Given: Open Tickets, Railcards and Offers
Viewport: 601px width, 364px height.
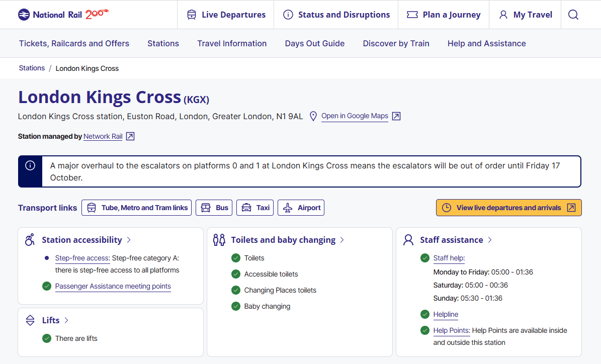Looking at the screenshot, I should 74,43.
